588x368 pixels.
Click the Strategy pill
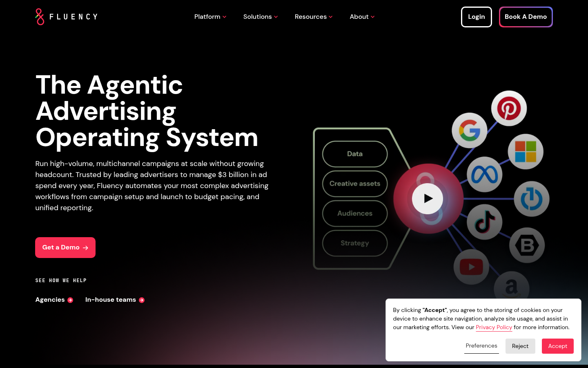click(x=355, y=243)
